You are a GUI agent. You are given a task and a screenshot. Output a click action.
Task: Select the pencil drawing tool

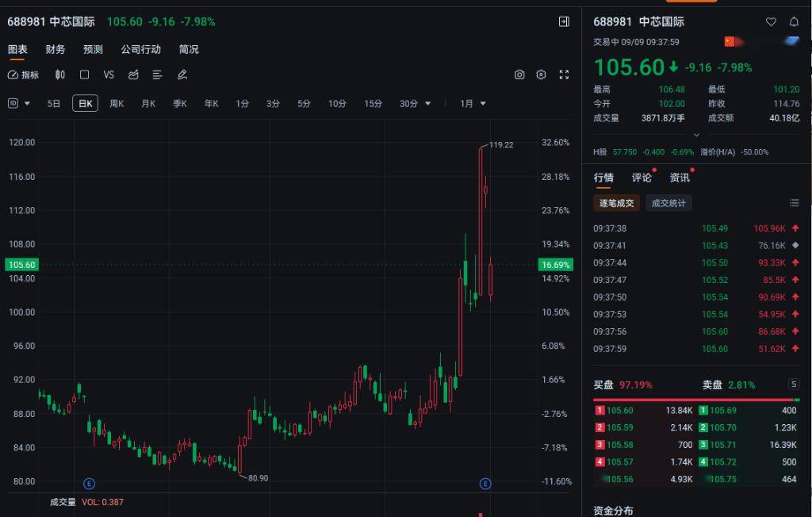pos(182,75)
